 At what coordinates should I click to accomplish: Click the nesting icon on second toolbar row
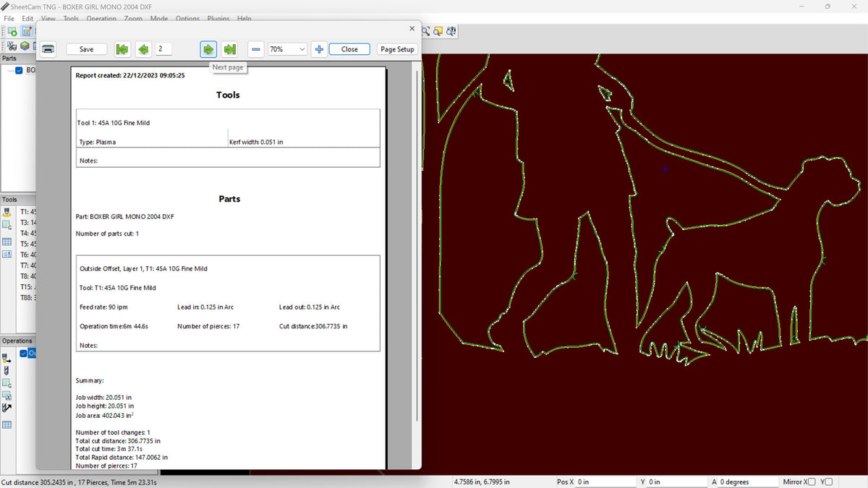tap(12, 46)
